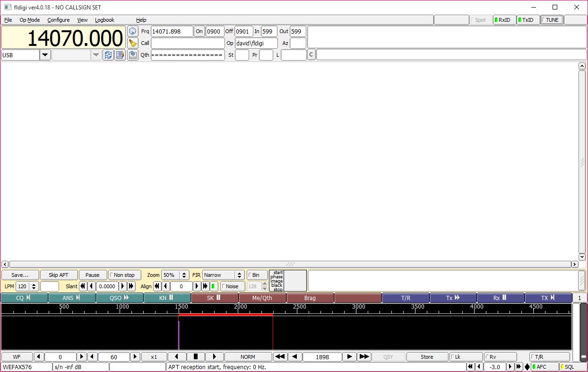The image size is (588, 372).
Task: Click the CQ macro button
Action: pos(25,298)
